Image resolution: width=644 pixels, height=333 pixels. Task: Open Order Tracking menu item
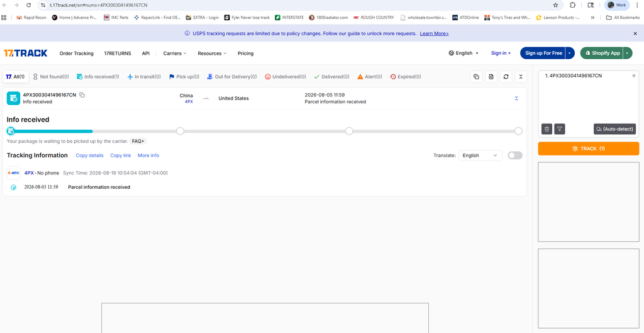76,54
